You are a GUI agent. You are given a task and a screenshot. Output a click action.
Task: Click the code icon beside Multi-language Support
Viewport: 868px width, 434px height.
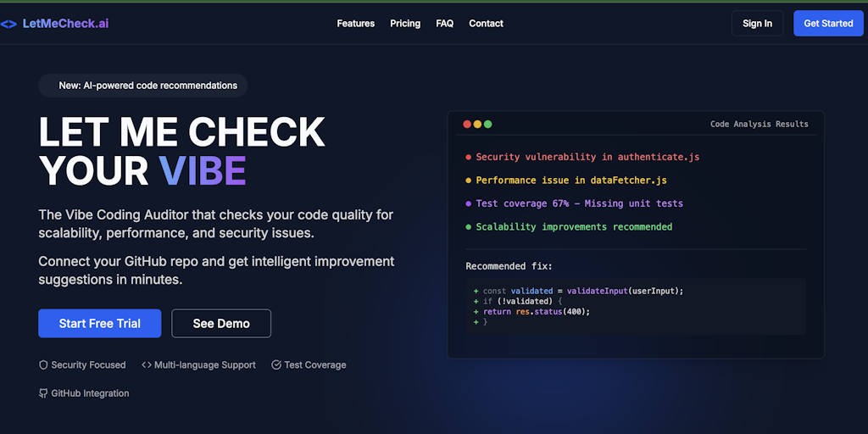click(147, 364)
